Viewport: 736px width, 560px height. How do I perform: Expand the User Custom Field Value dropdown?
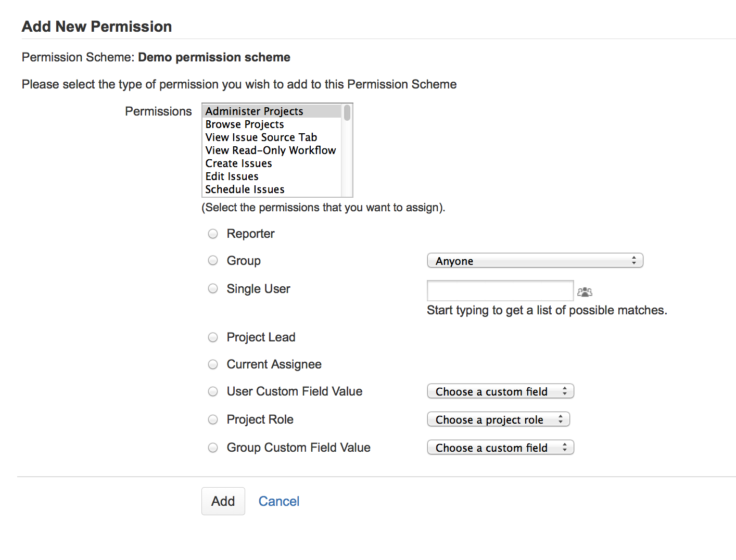[500, 391]
